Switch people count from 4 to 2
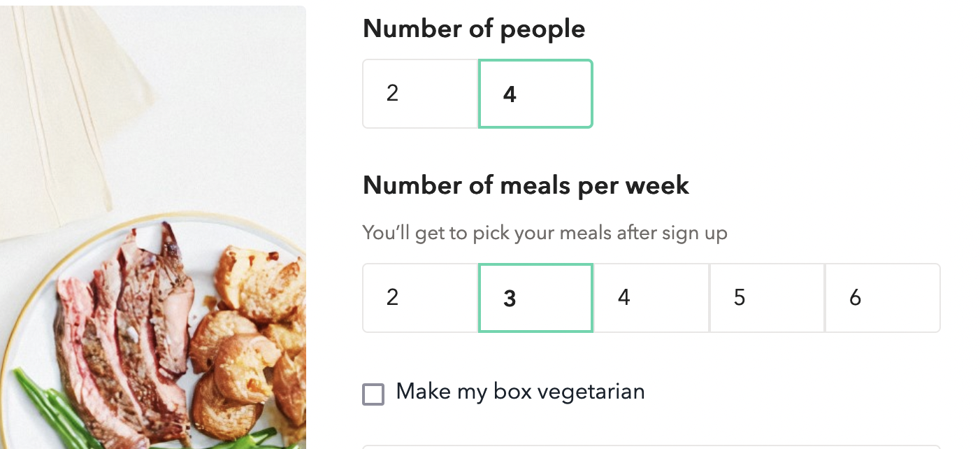This screenshot has width=980, height=449. pos(420,93)
